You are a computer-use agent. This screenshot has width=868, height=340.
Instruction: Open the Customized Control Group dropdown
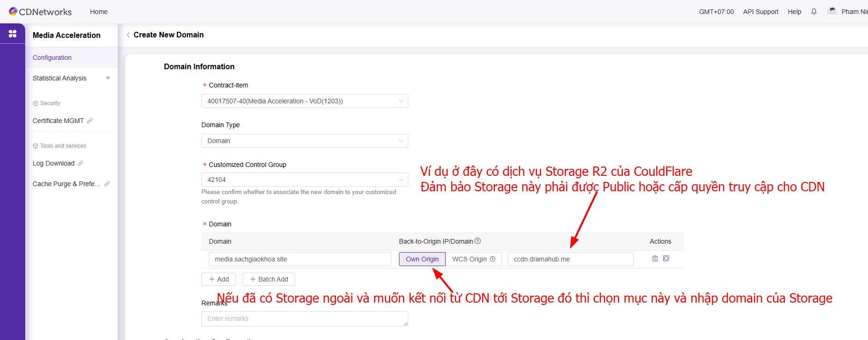coord(304,180)
